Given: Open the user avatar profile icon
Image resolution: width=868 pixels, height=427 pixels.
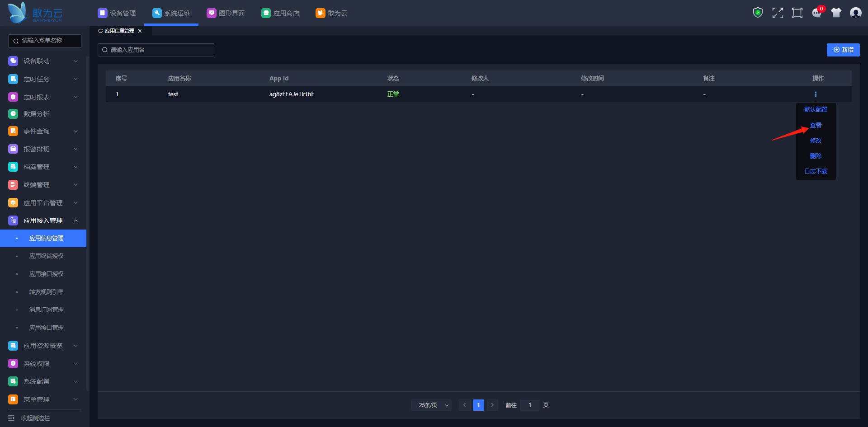Looking at the screenshot, I should pyautogui.click(x=856, y=13).
